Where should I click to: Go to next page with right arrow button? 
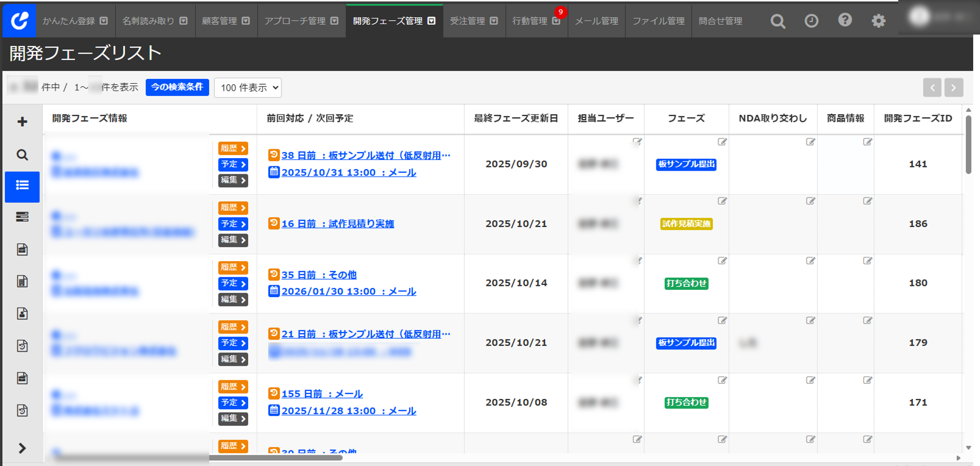coord(954,88)
